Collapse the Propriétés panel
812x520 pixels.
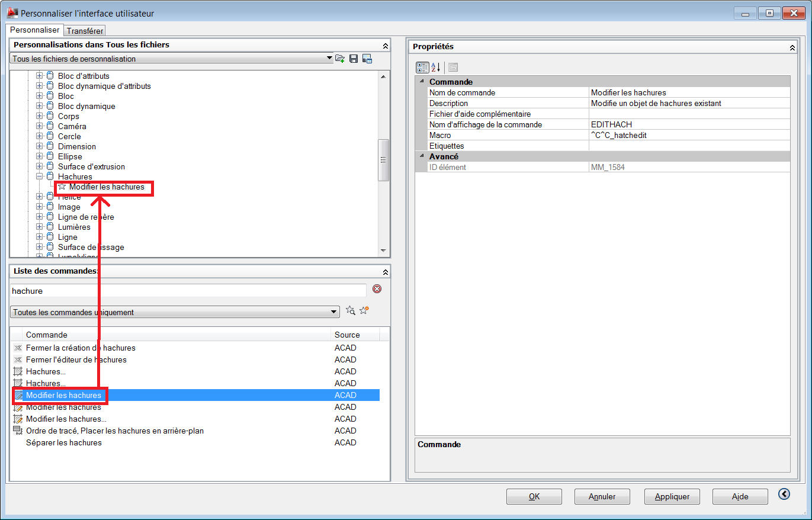click(x=792, y=47)
